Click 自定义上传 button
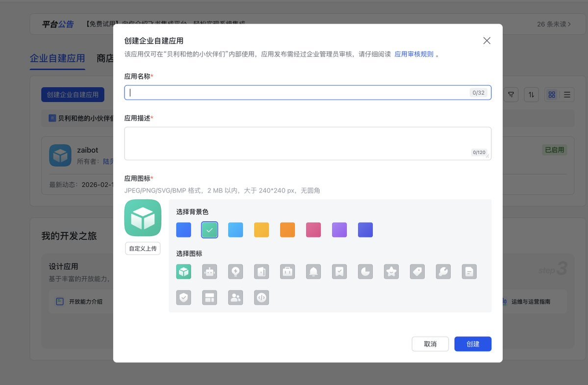Image resolution: width=588 pixels, height=385 pixels. [x=143, y=249]
